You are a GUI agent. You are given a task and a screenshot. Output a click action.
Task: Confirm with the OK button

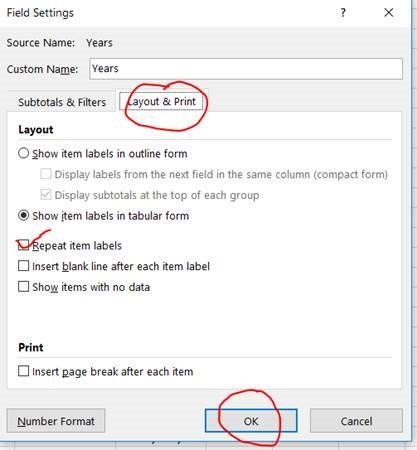click(x=251, y=421)
